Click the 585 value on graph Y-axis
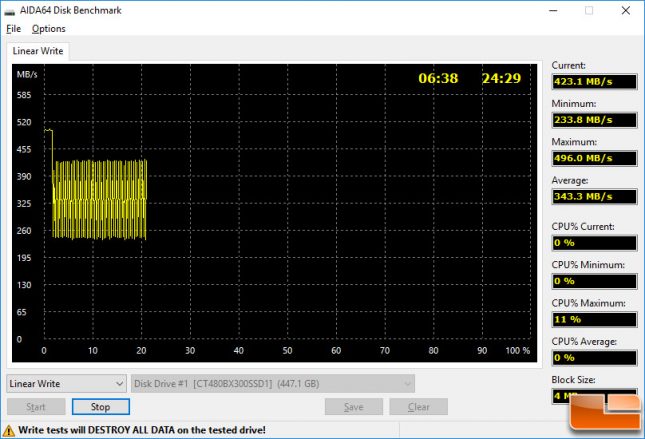This screenshot has height=439, width=645. coord(24,95)
